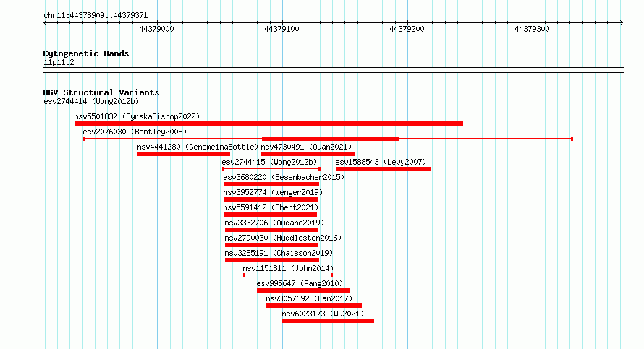Click the red bar under esv3680220
The width and height of the screenshot is (644, 349).
(271, 184)
